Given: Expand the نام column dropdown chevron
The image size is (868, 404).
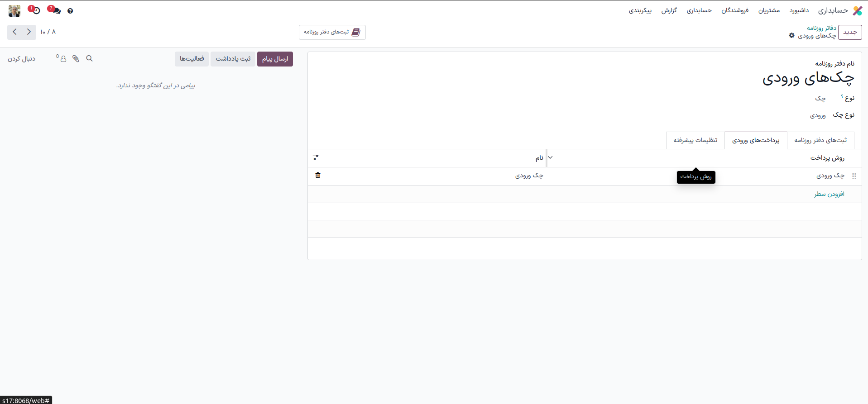Looking at the screenshot, I should [x=550, y=158].
